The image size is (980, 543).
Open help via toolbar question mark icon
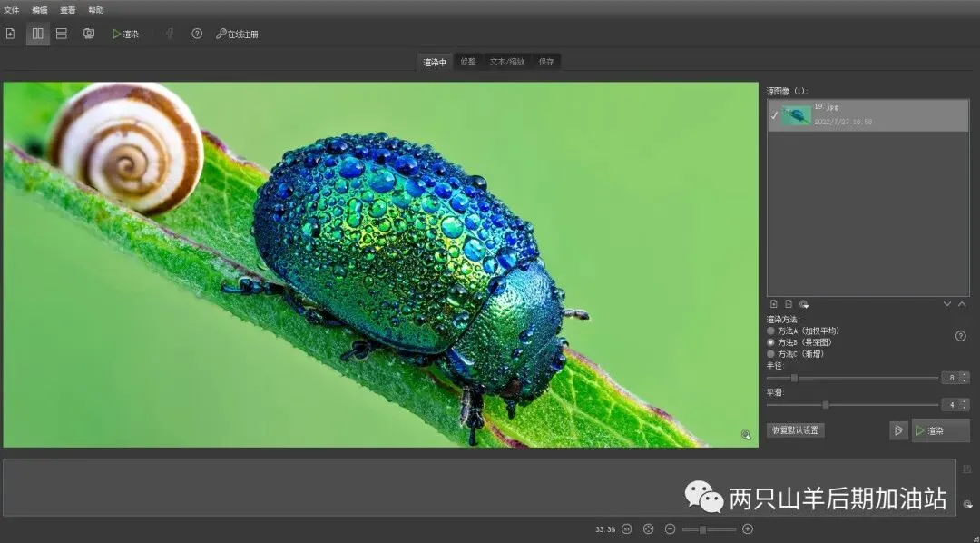click(197, 34)
